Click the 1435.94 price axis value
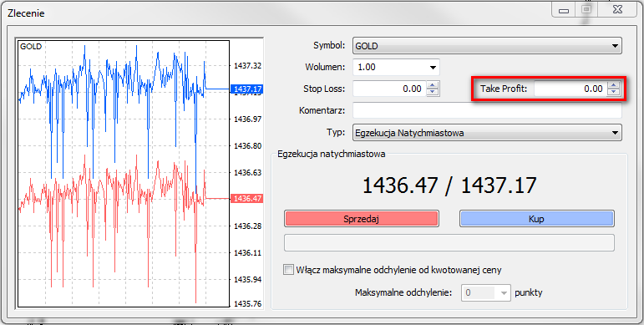This screenshot has height=325, width=644. pyautogui.click(x=248, y=279)
